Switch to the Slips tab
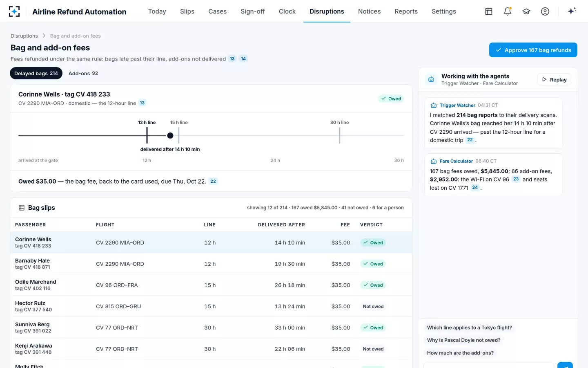This screenshot has width=588, height=368. point(187,11)
